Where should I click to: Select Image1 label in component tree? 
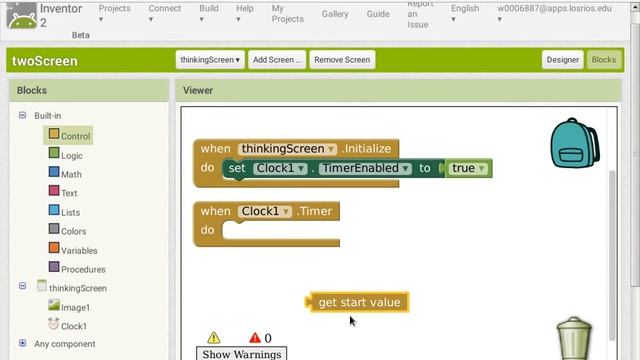(x=75, y=307)
